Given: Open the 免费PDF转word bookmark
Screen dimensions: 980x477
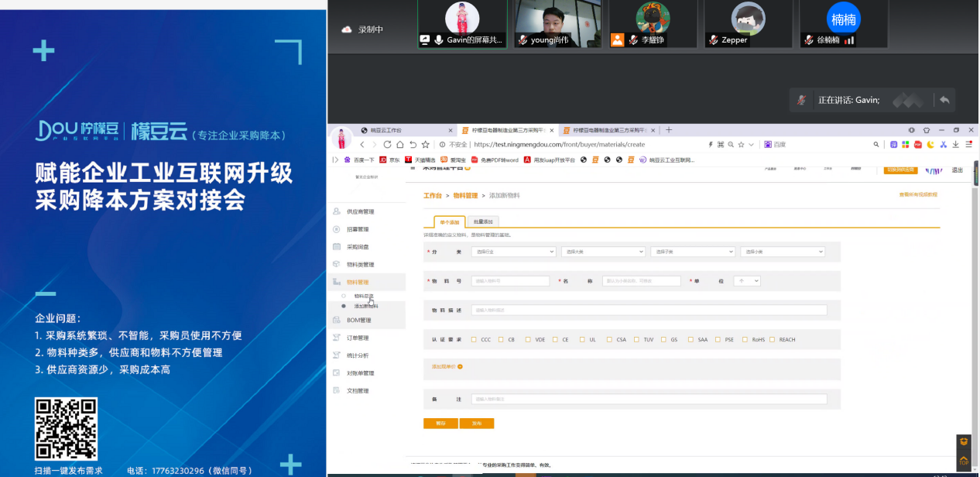Looking at the screenshot, I should [495, 160].
